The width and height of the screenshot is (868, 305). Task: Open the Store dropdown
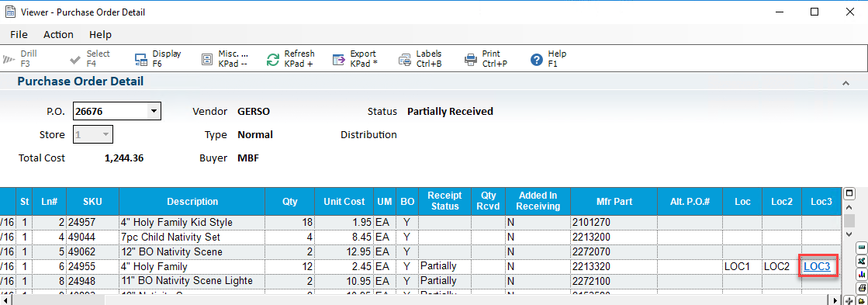click(105, 134)
